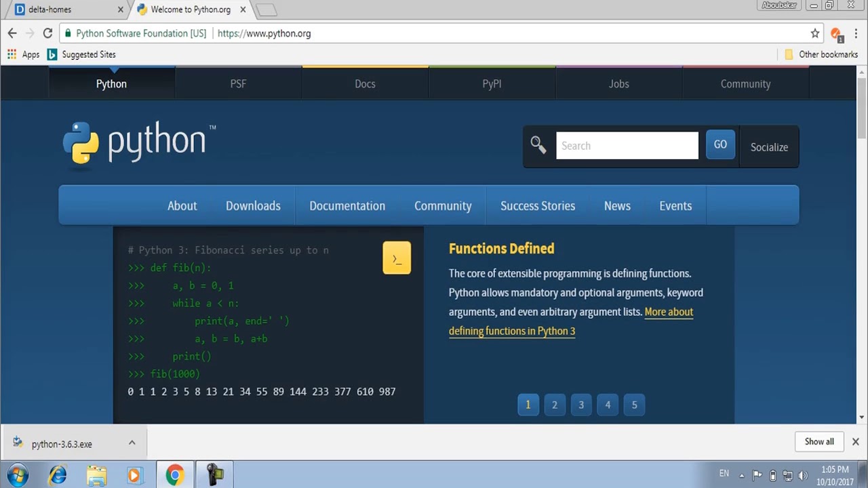Viewport: 868px width, 488px height.
Task: Open a new tab
Action: [267, 9]
